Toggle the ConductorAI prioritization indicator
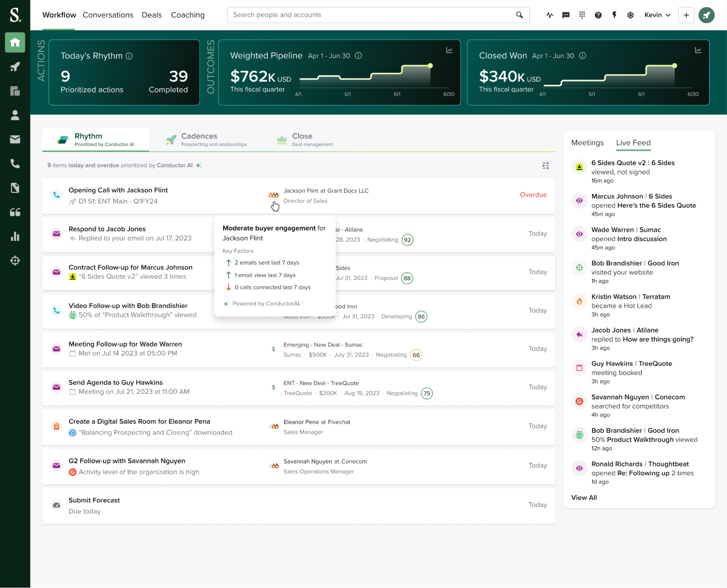727x588 pixels. pos(199,165)
